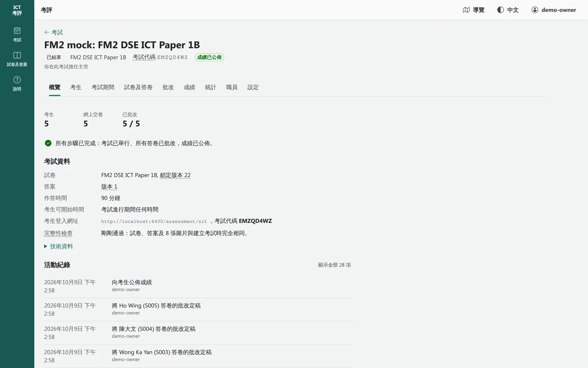588x368 pixels.
Task: Click the 向考生公佈成績 activity entry
Action: pos(132,282)
